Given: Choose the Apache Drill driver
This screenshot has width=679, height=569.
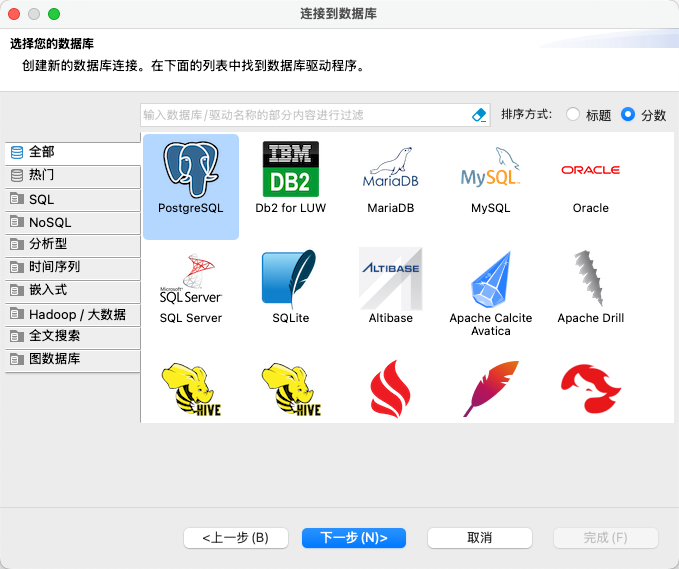Looking at the screenshot, I should click(x=591, y=286).
